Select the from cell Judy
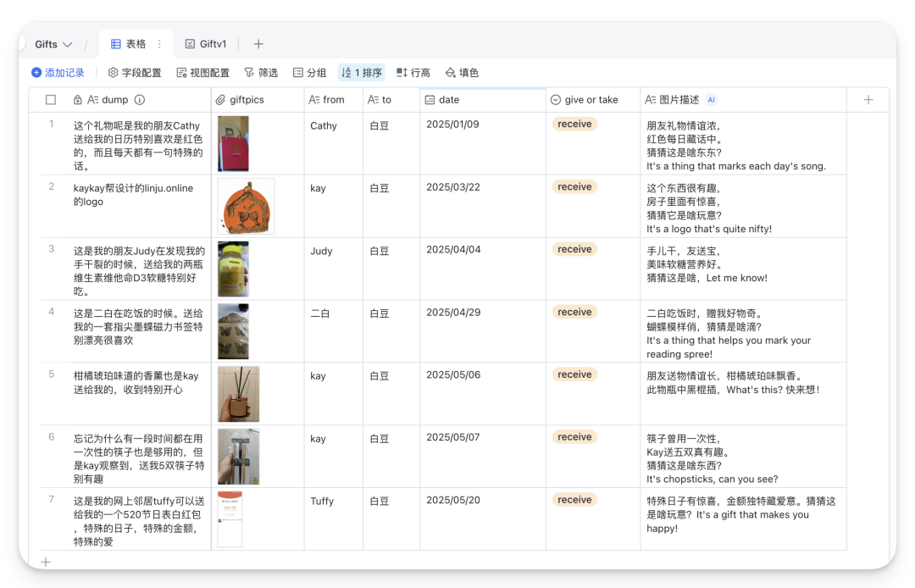 333,269
